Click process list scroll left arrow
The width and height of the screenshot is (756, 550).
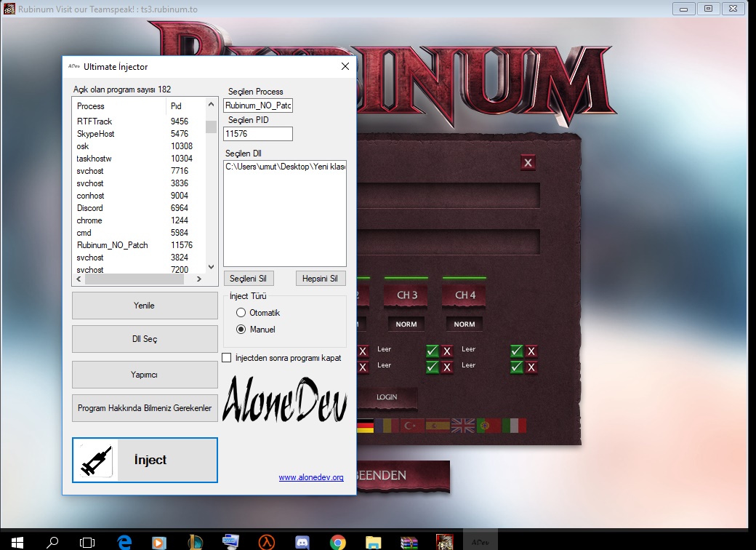point(79,279)
